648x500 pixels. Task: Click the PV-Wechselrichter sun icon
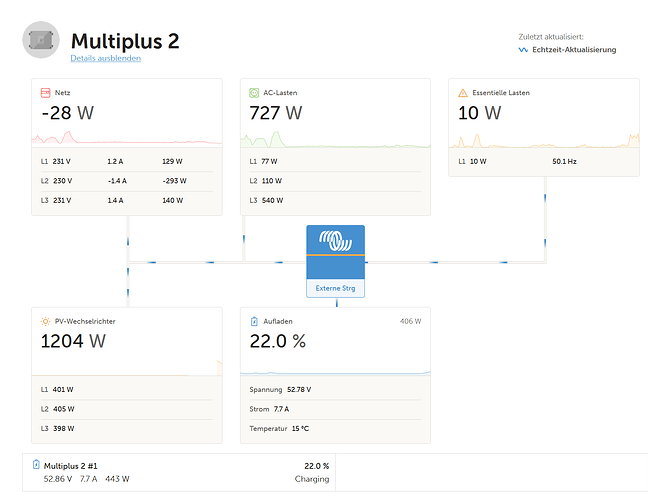(45, 321)
